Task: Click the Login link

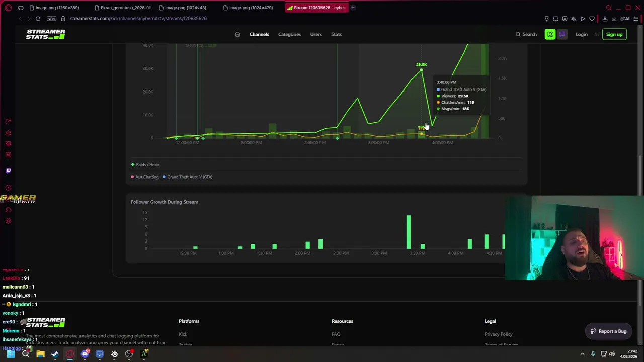Action: [x=581, y=34]
